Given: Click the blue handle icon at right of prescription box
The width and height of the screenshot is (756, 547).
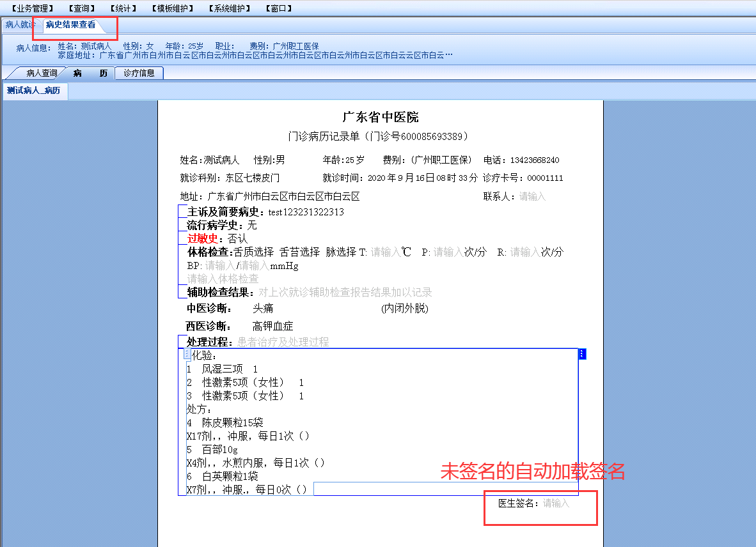Looking at the screenshot, I should tap(582, 354).
